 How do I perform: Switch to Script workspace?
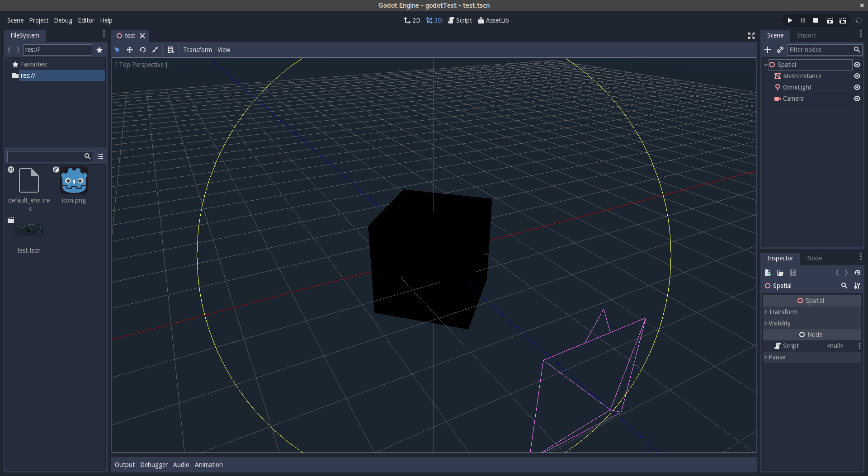460,20
